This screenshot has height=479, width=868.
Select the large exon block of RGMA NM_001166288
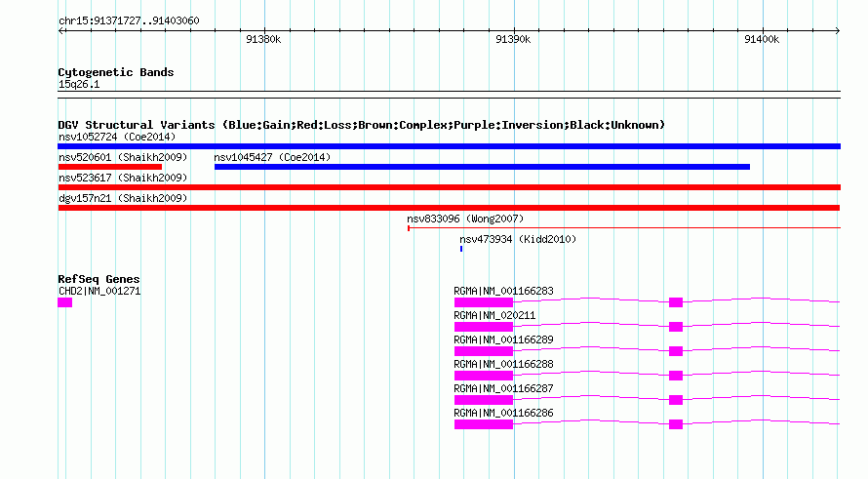484,376
